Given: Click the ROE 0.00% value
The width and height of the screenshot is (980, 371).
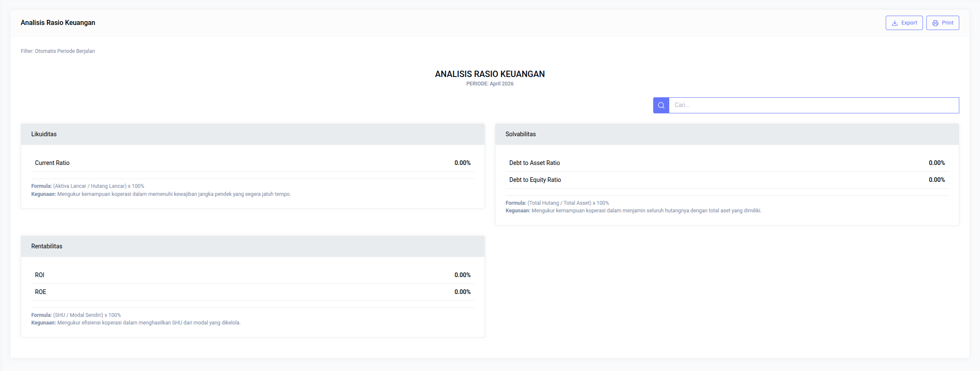Looking at the screenshot, I should 462,292.
